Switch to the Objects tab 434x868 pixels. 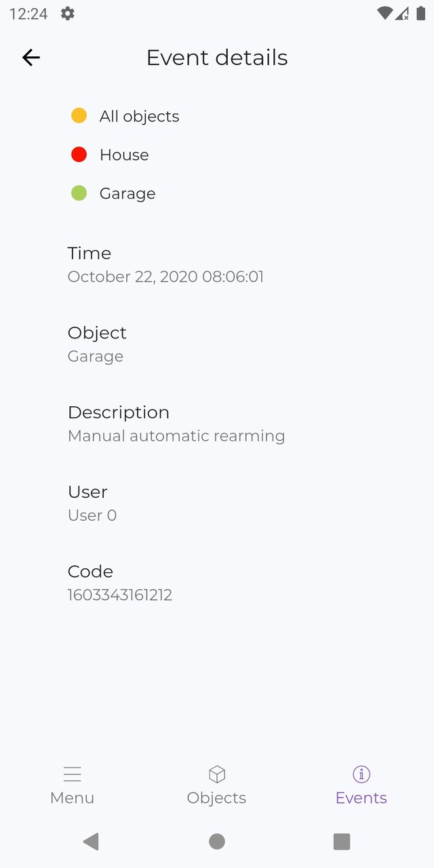[217, 785]
